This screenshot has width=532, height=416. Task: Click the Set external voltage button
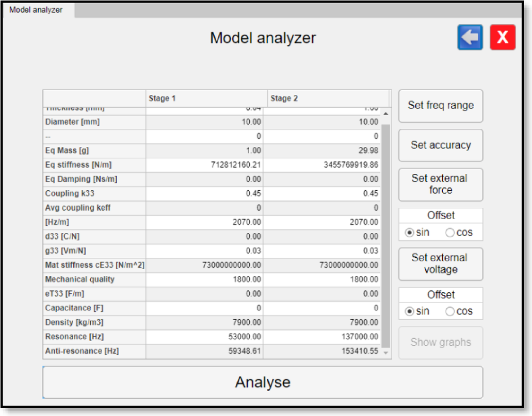(x=440, y=263)
